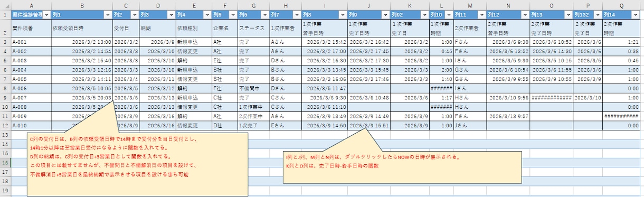Click the cell showing 2026/3/2 14:54
This screenshot has width=644, height=197.
coord(82,51)
